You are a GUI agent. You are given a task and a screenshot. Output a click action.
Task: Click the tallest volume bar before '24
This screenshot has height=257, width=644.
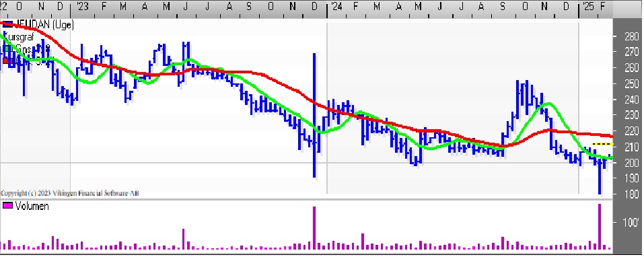click(x=315, y=228)
